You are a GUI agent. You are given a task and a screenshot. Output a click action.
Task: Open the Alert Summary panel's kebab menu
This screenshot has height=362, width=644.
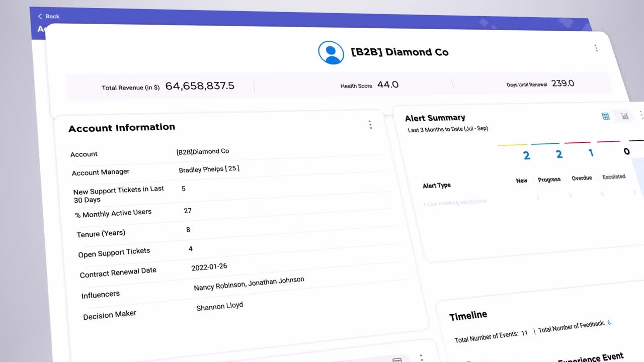[642, 115]
